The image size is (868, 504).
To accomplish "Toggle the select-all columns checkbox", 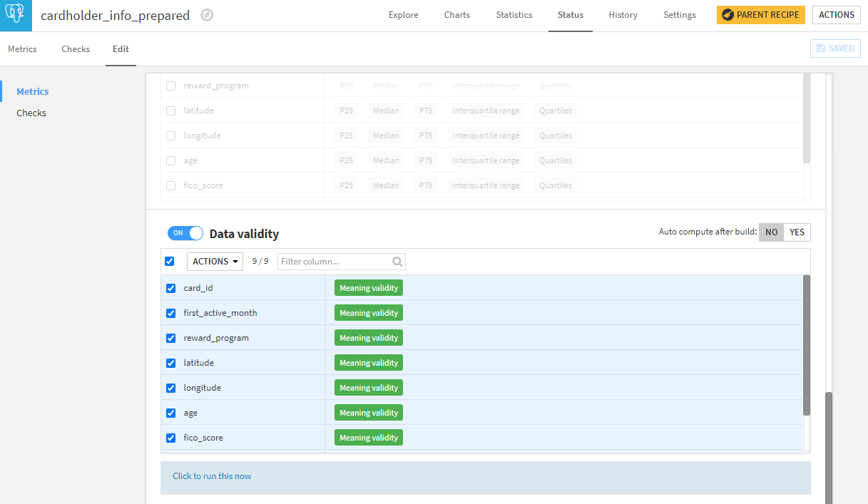I will pos(170,262).
